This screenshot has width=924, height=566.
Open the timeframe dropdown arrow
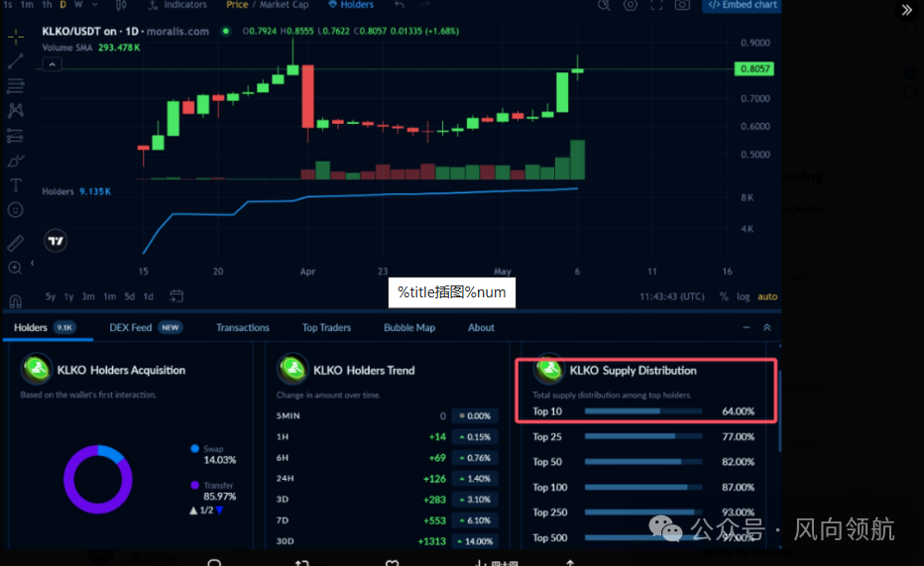(x=95, y=5)
